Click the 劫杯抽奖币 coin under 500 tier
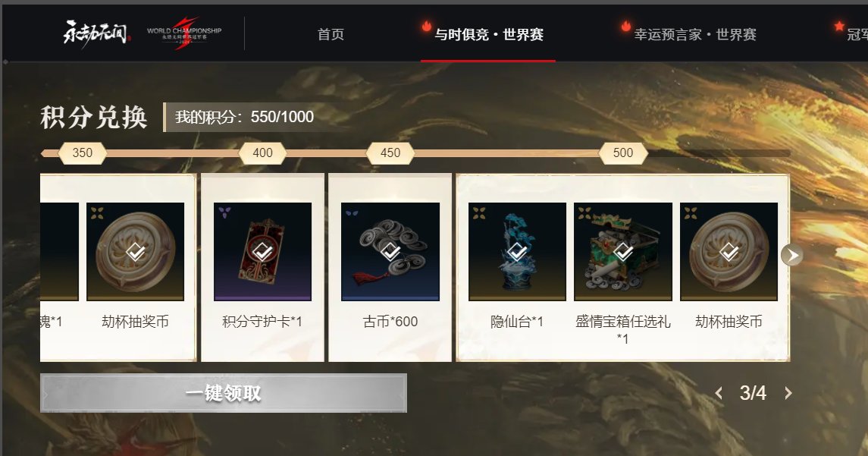Image resolution: width=868 pixels, height=456 pixels. 729,252
